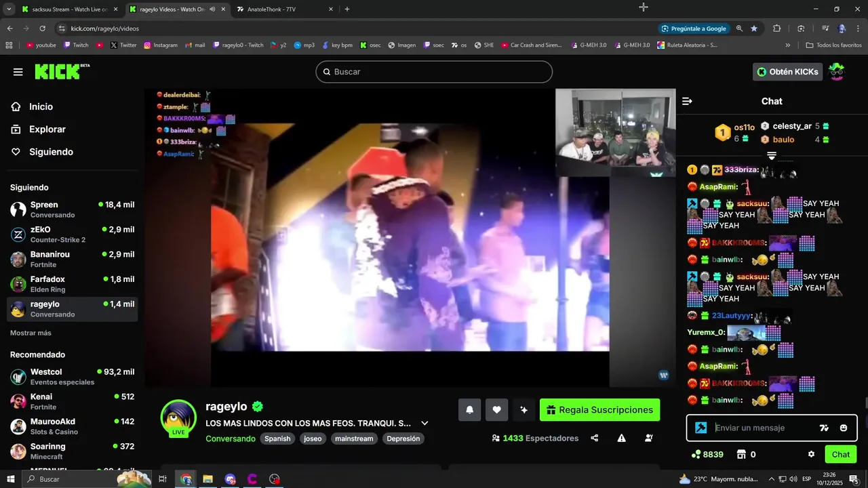Open Westcol recommended channel

(x=73, y=377)
